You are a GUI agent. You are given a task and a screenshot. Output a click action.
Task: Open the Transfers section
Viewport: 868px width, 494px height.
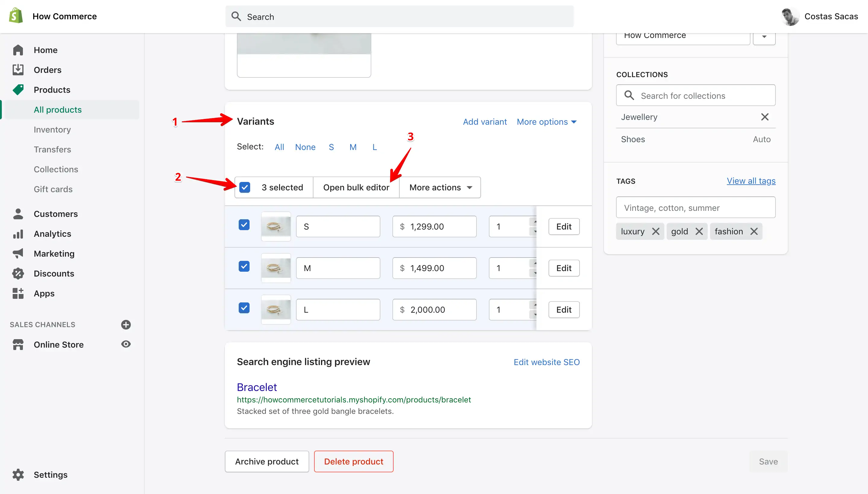point(52,149)
